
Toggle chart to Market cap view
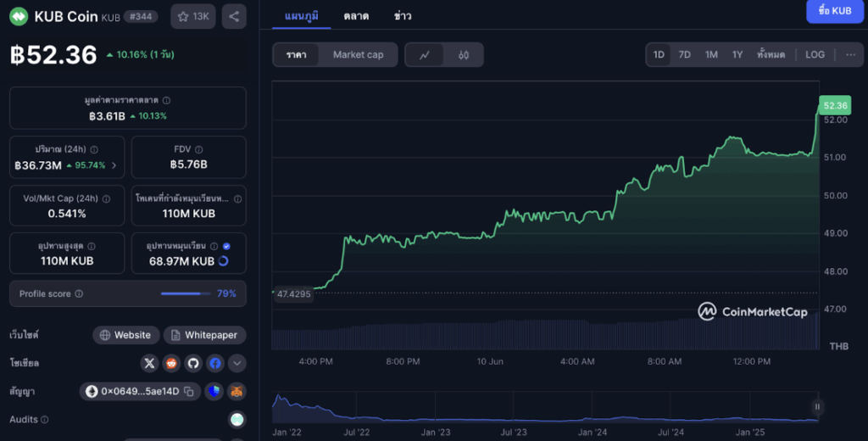point(358,55)
